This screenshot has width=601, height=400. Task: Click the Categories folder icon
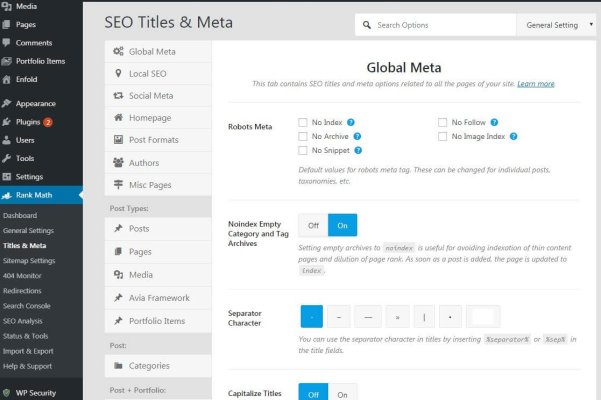[118, 366]
